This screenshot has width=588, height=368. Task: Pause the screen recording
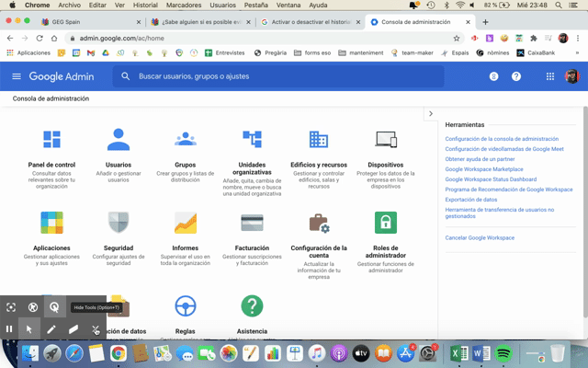9,329
